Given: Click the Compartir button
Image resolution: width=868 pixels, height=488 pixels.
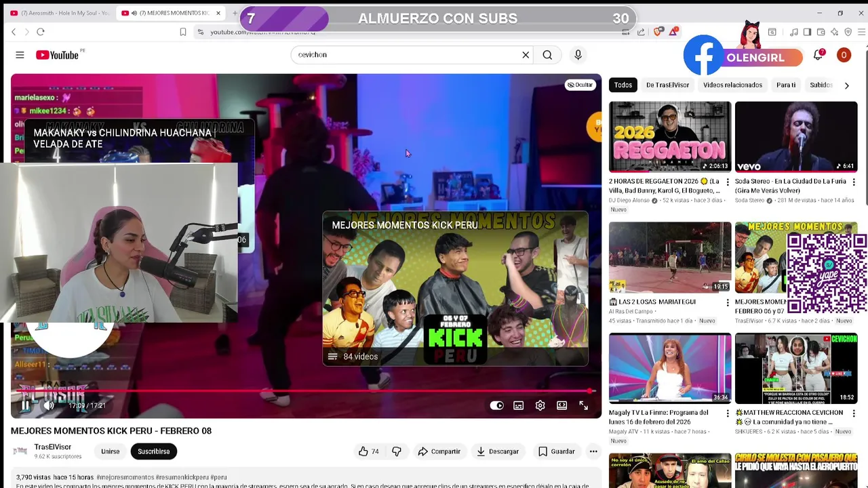Looking at the screenshot, I should (439, 451).
